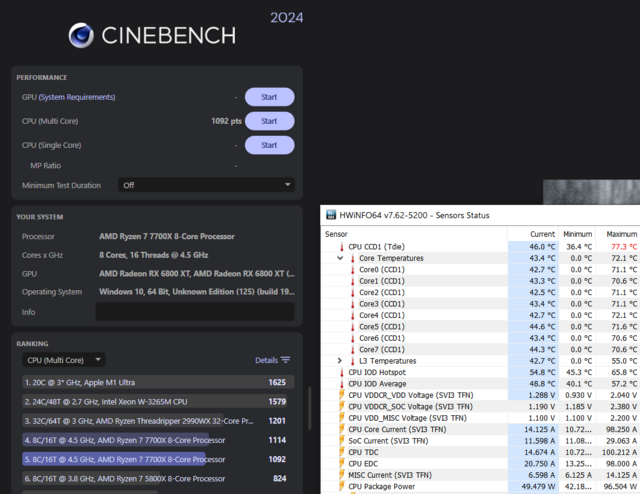Collapse the Core Temperatures group
Image resolution: width=640 pixels, height=494 pixels.
pos(340,258)
